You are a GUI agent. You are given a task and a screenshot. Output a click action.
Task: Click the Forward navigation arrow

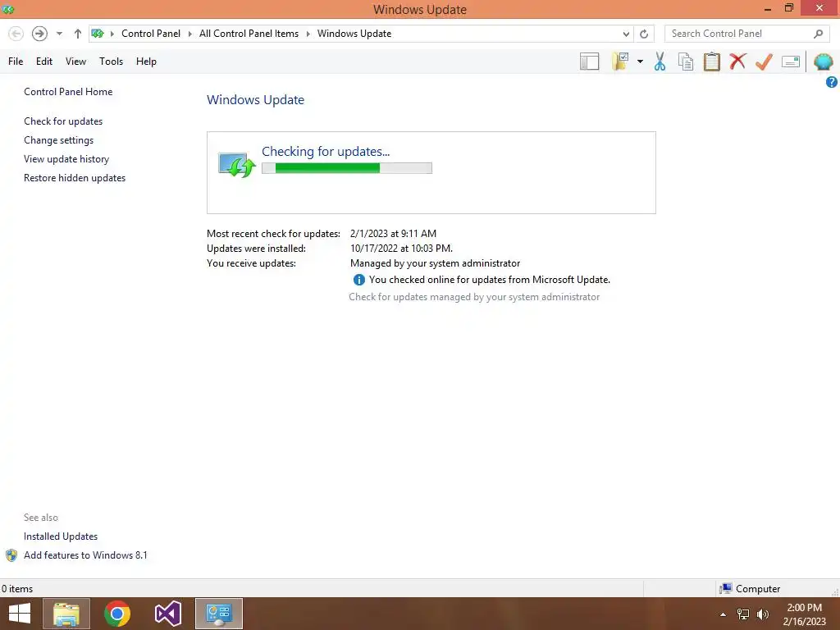[x=39, y=34]
